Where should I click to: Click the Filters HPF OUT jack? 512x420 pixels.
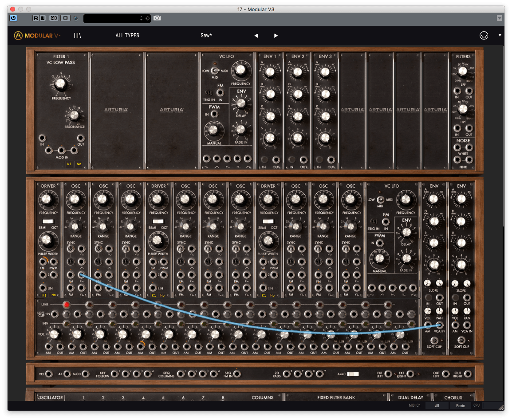(x=469, y=128)
